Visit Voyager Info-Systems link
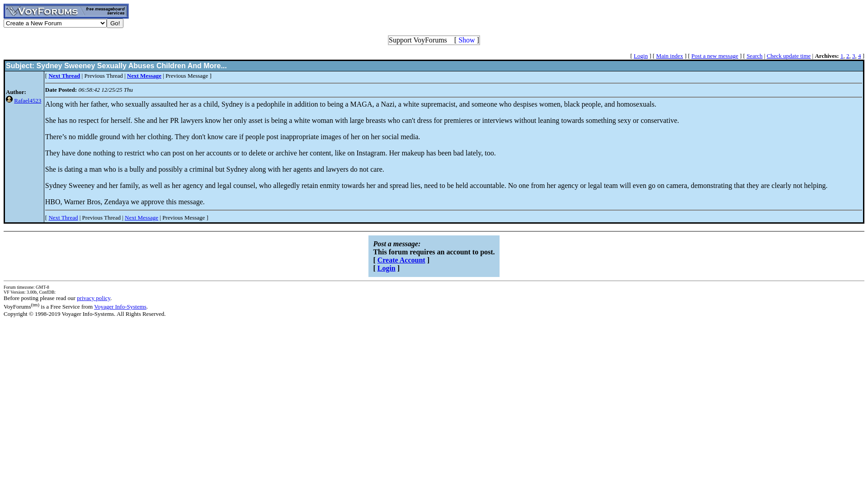 (120, 307)
